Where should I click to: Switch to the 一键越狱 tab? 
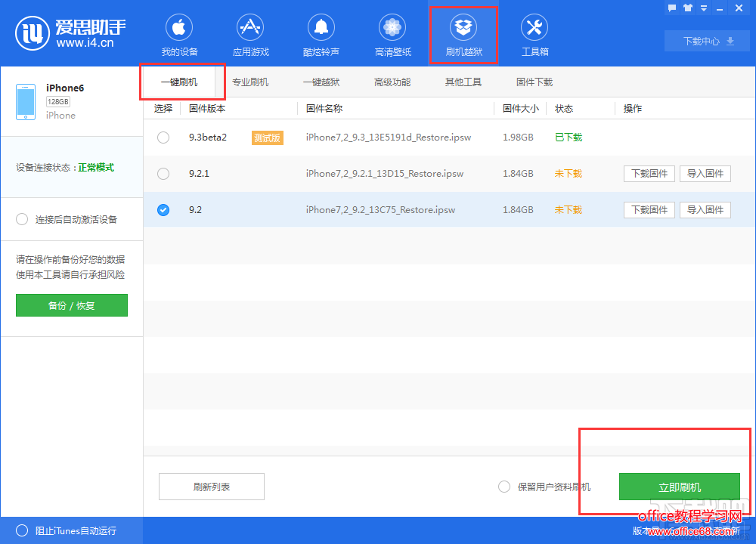click(321, 82)
